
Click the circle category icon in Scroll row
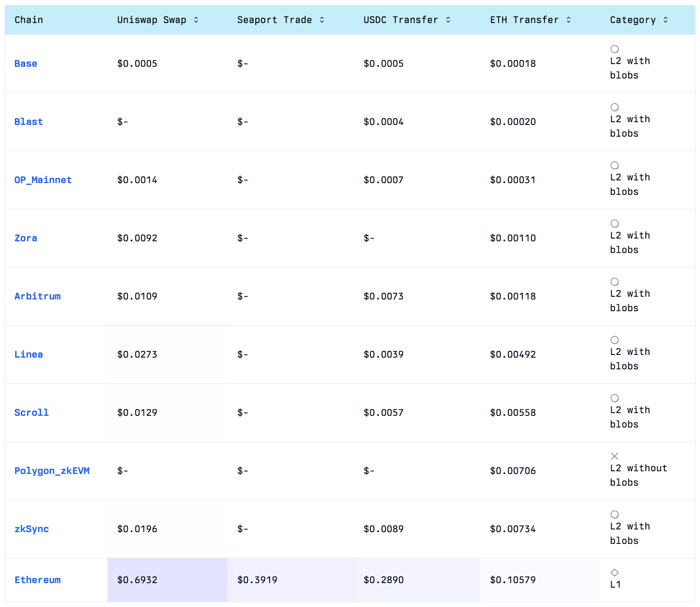point(614,398)
